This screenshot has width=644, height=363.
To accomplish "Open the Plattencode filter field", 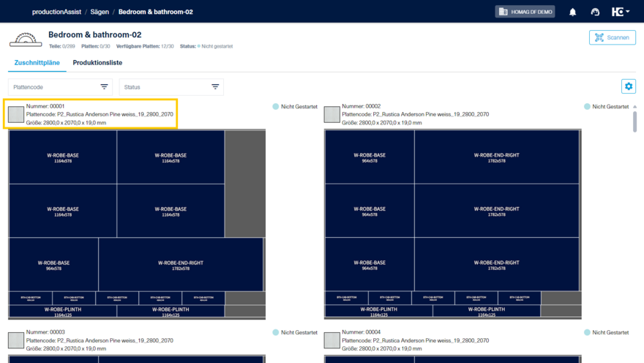I will 60,87.
